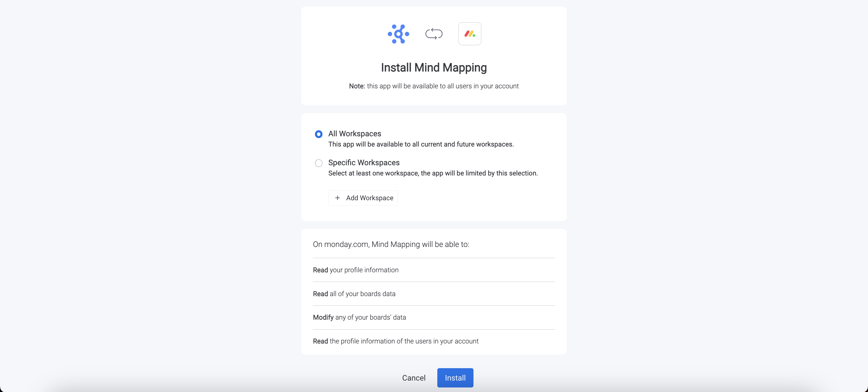Click the permissions heading 'On monday.com, Mind Mapping will be able to'
This screenshot has width=868, height=392.
coord(391,244)
